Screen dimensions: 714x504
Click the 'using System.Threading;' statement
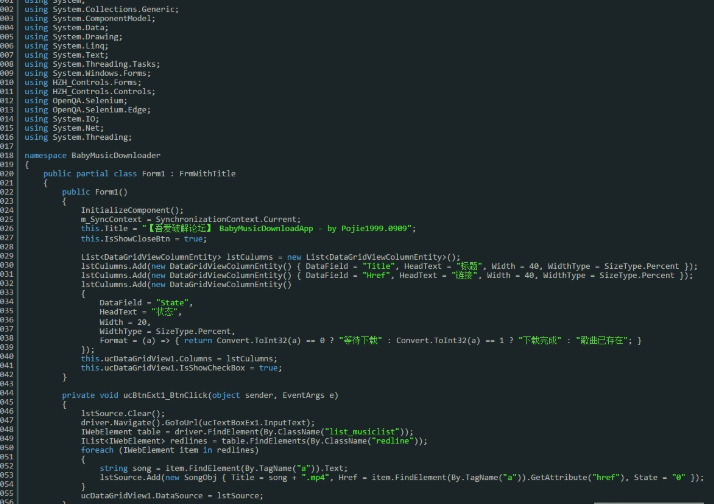click(x=78, y=137)
